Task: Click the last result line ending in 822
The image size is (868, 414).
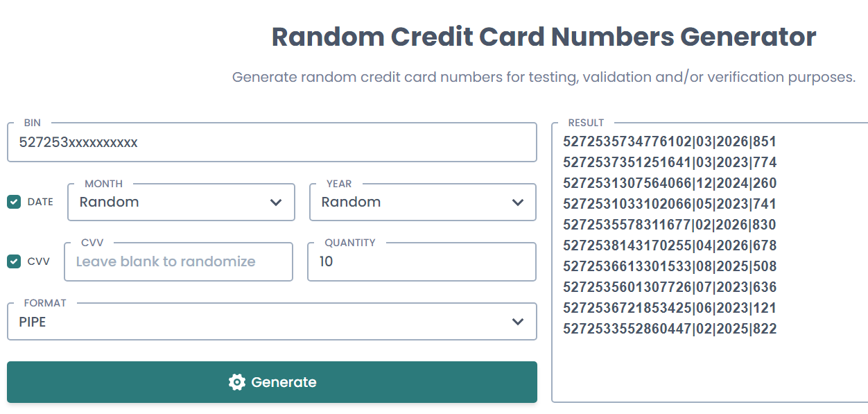Action: (x=669, y=329)
